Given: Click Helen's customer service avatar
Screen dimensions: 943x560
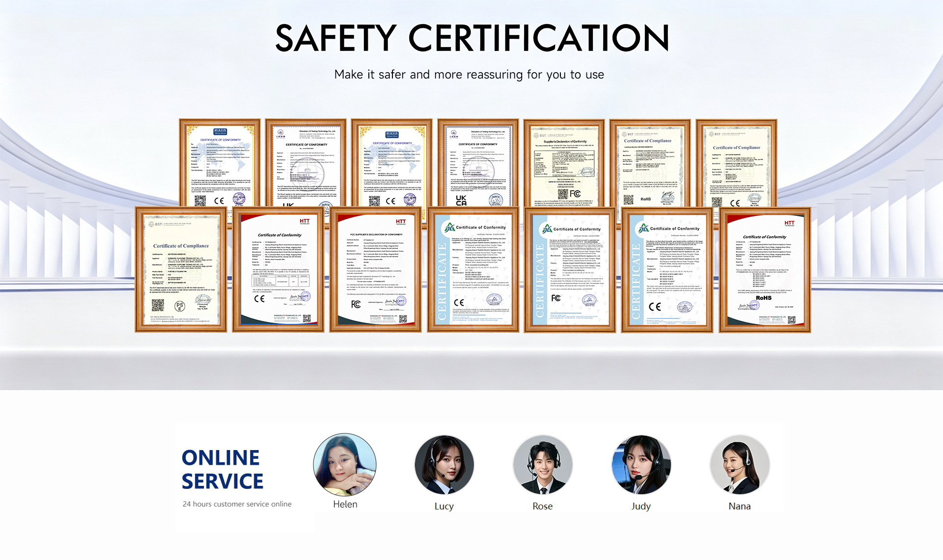Looking at the screenshot, I should (x=345, y=465).
